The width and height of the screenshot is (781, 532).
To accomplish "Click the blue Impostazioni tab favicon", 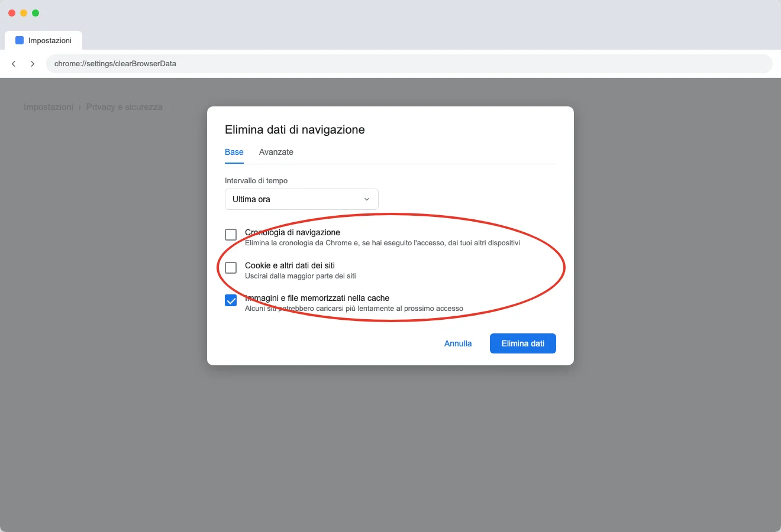I will coord(20,40).
